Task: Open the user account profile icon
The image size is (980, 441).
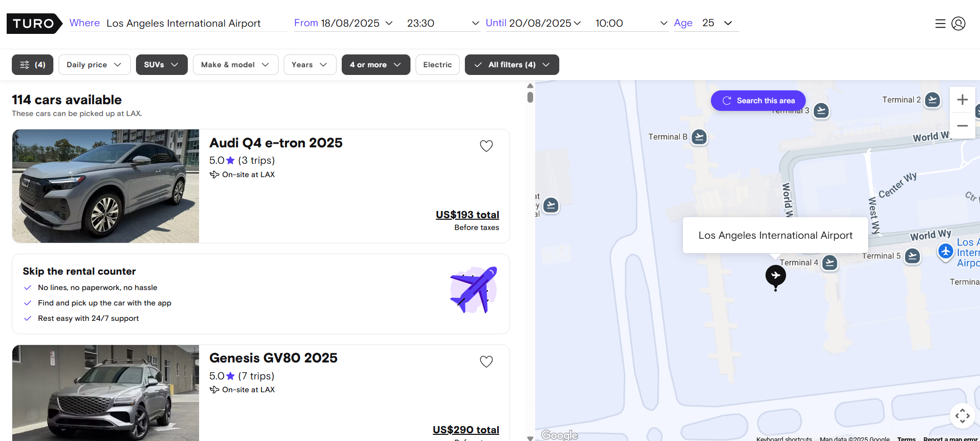Action: 958,24
